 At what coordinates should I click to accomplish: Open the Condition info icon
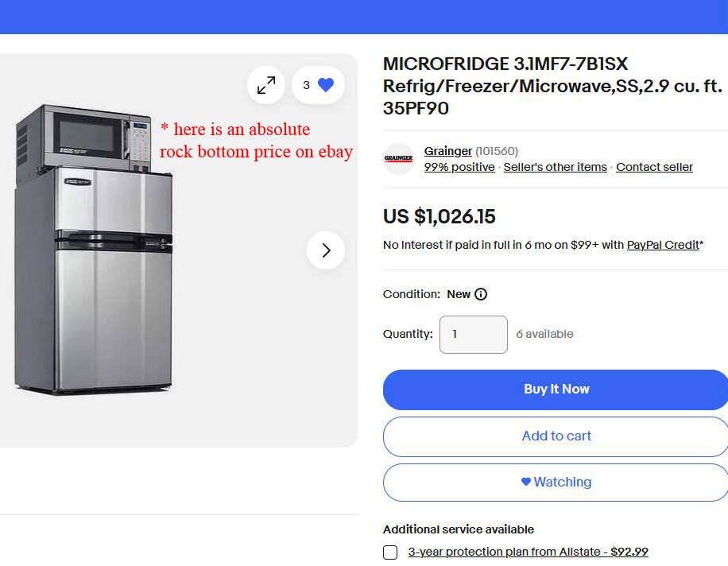click(481, 294)
